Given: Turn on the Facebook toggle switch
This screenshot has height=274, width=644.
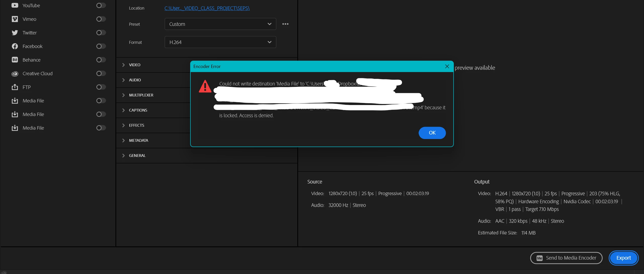Looking at the screenshot, I should click(101, 46).
